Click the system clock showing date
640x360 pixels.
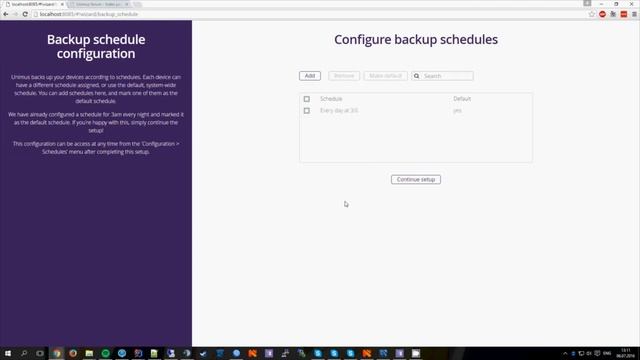click(625, 353)
